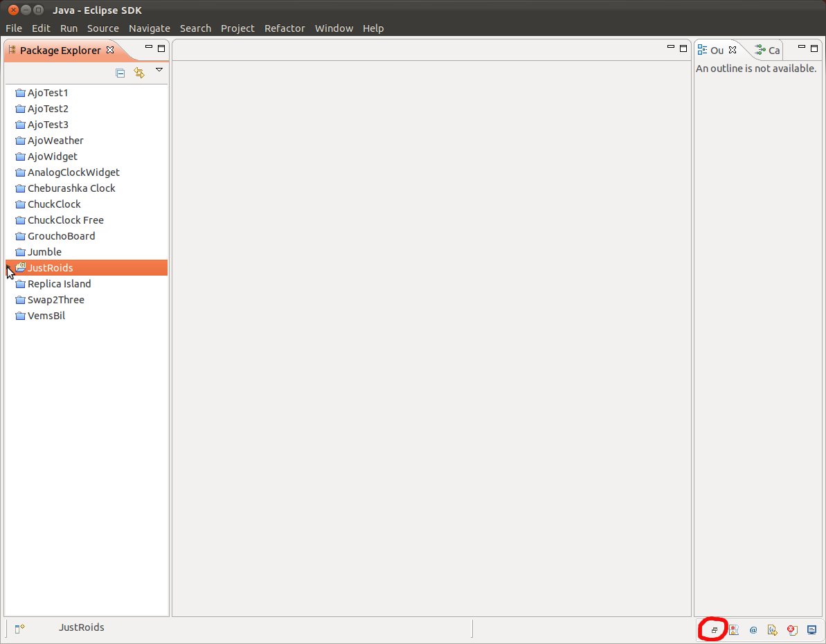Viewport: 826px width, 644px height.
Task: Open the Declaration view icon
Action: click(772, 629)
